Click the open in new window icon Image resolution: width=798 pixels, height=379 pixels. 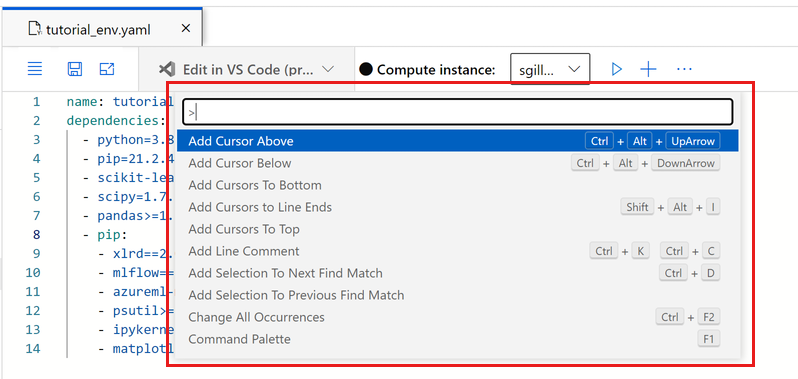[x=107, y=69]
